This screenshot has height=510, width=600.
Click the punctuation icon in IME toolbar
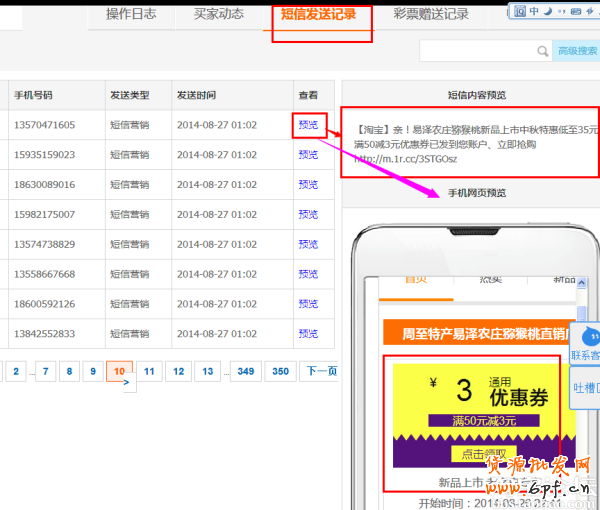[x=562, y=11]
